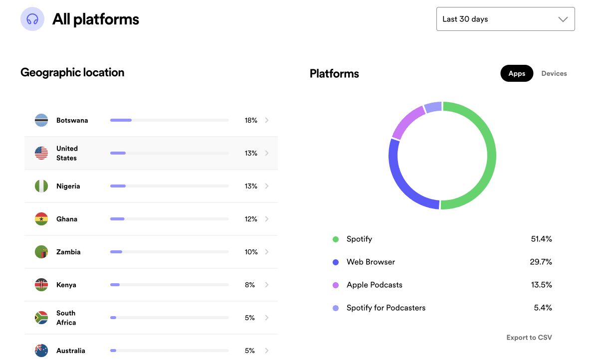594x364 pixels.
Task: Click the 18% value for Botswana
Action: [x=251, y=120]
